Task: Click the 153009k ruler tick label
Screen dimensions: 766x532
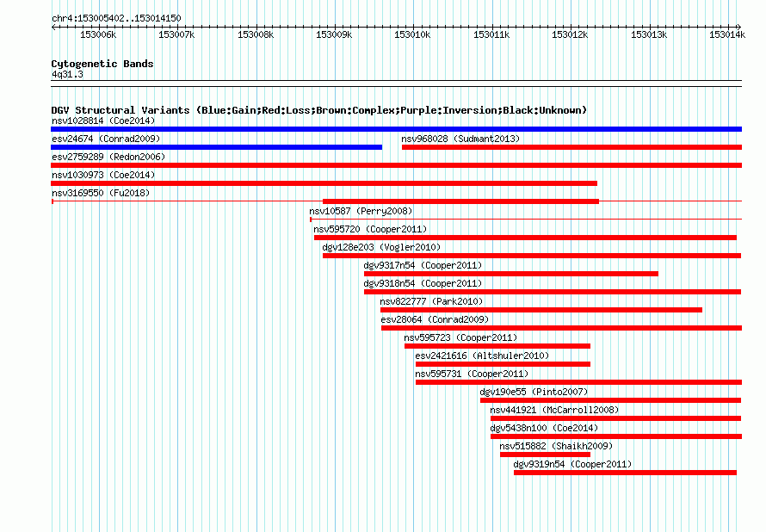Action: click(x=334, y=34)
